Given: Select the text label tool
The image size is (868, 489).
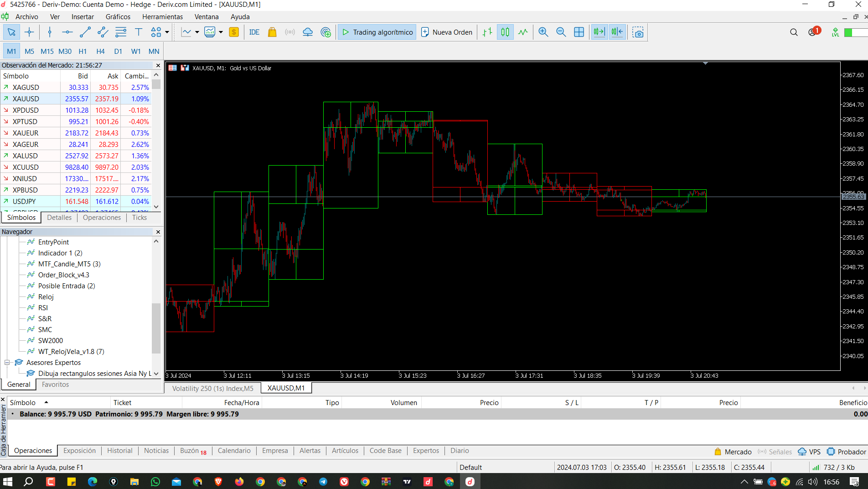Looking at the screenshot, I should pos(139,32).
